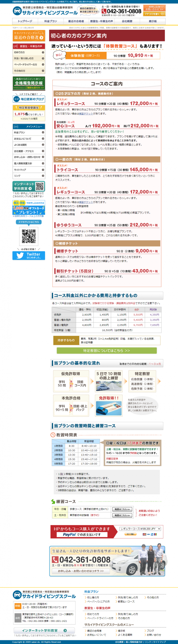Click the arrow icon beside よくある質問
Image resolution: width=178 pixels, height=644 pixels.
[43, 145]
